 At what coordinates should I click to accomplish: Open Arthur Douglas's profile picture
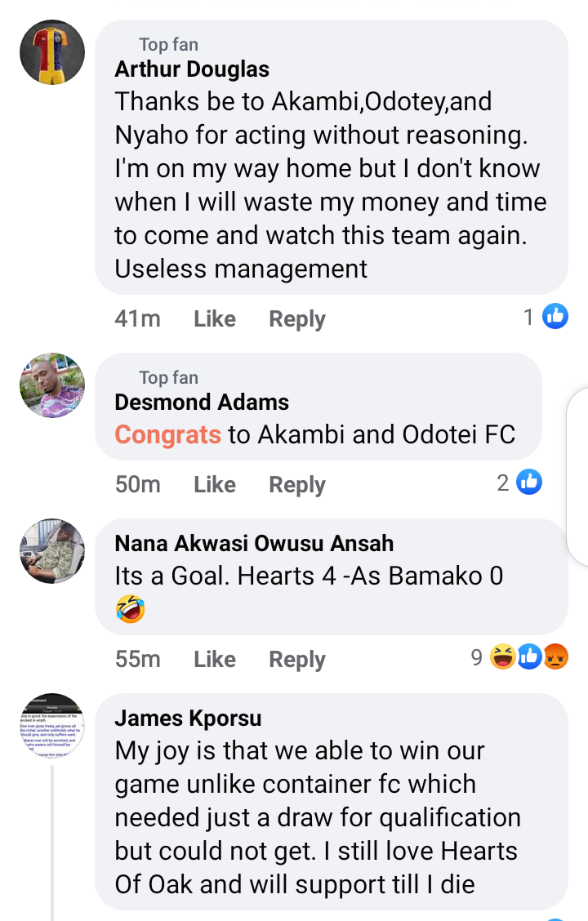click(x=52, y=52)
